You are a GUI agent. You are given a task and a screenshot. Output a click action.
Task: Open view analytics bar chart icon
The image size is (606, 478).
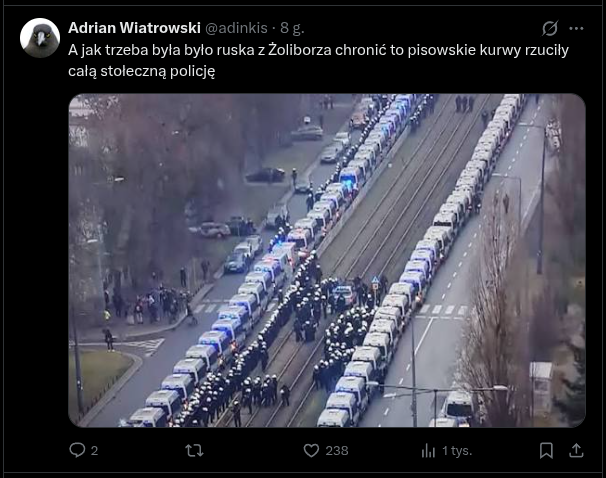coord(428,451)
